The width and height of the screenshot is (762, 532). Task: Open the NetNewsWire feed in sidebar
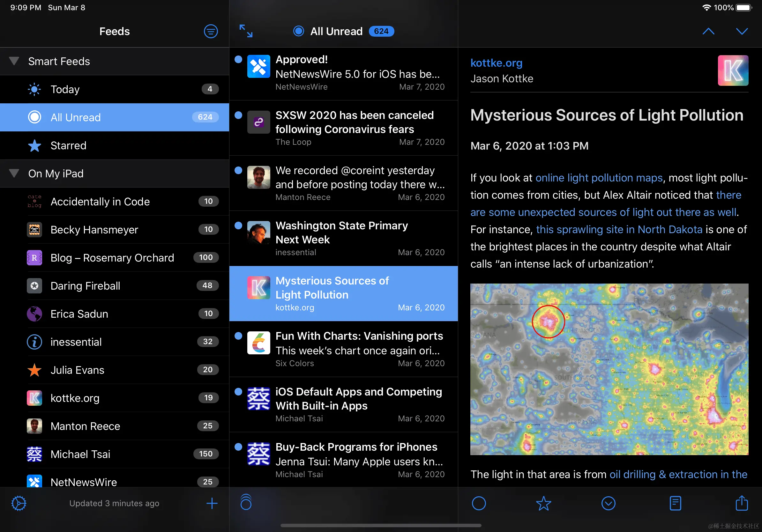[x=115, y=477]
